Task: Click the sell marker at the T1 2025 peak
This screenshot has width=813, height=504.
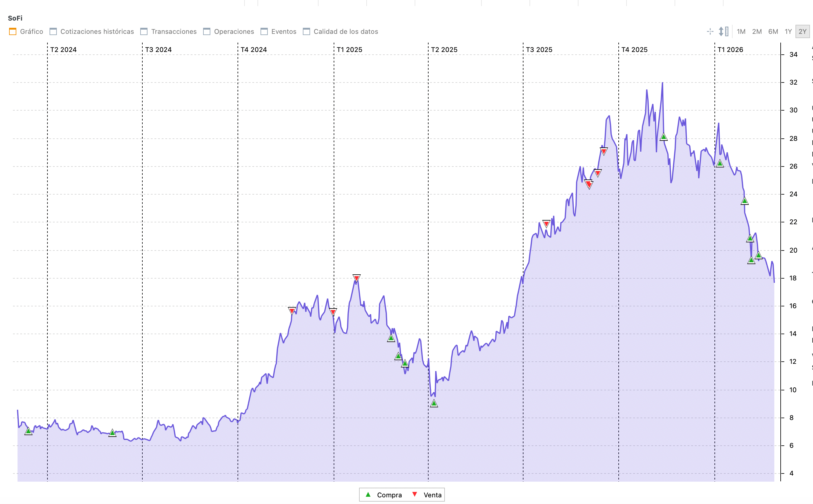Action: [356, 278]
